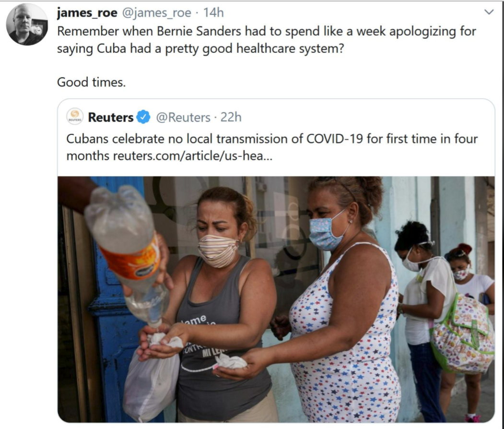Click the plastic bottle in the photo
The width and height of the screenshot is (504, 429).
129,254
